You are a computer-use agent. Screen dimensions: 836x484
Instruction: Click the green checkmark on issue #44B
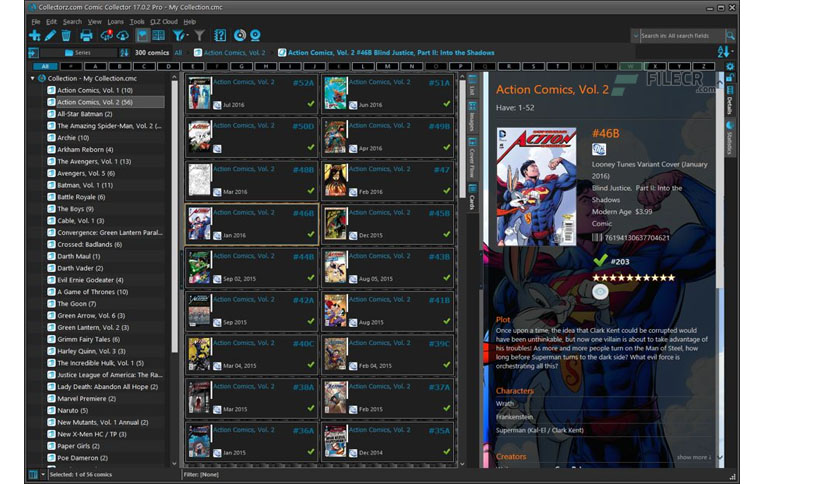(x=311, y=278)
